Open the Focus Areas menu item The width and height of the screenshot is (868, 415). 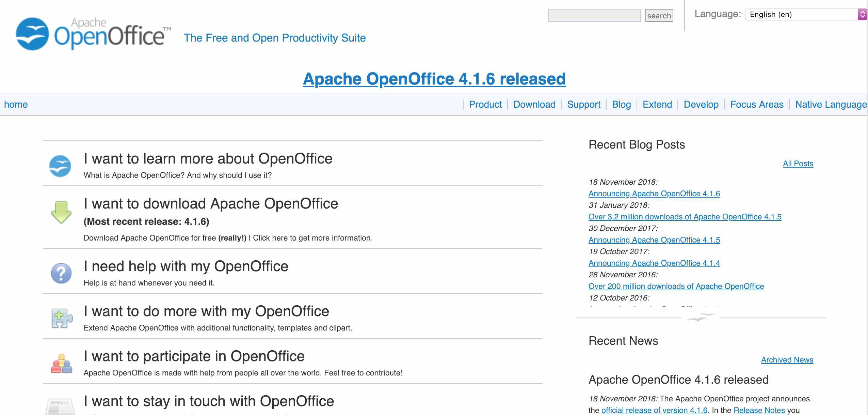pyautogui.click(x=757, y=104)
